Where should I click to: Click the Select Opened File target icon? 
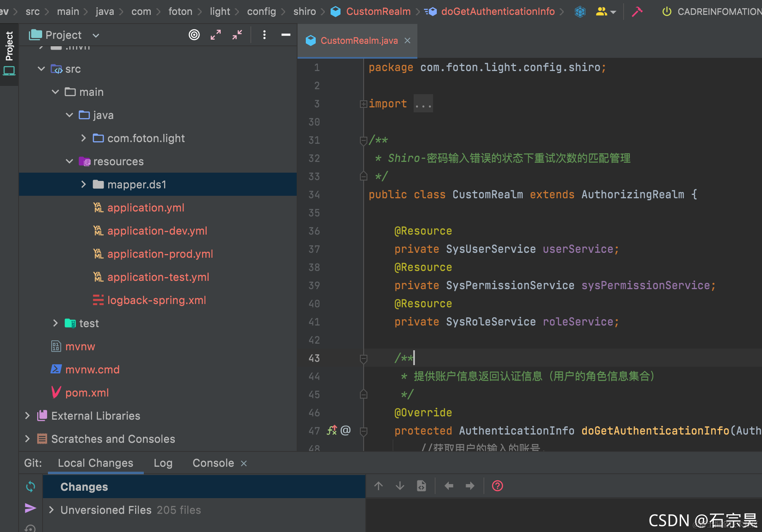point(194,35)
